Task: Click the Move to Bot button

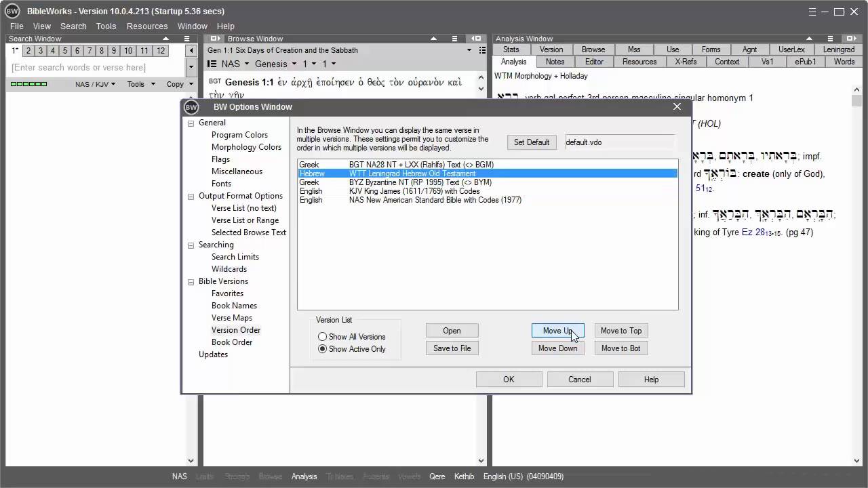Action: (x=620, y=348)
